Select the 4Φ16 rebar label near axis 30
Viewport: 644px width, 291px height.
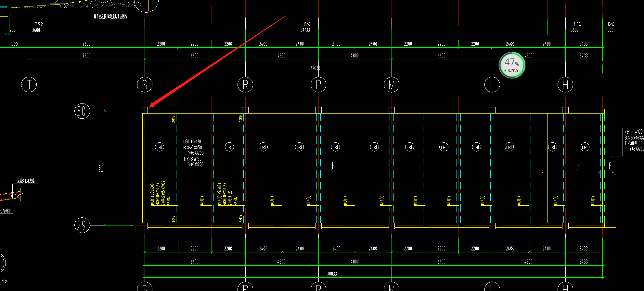click(x=240, y=119)
